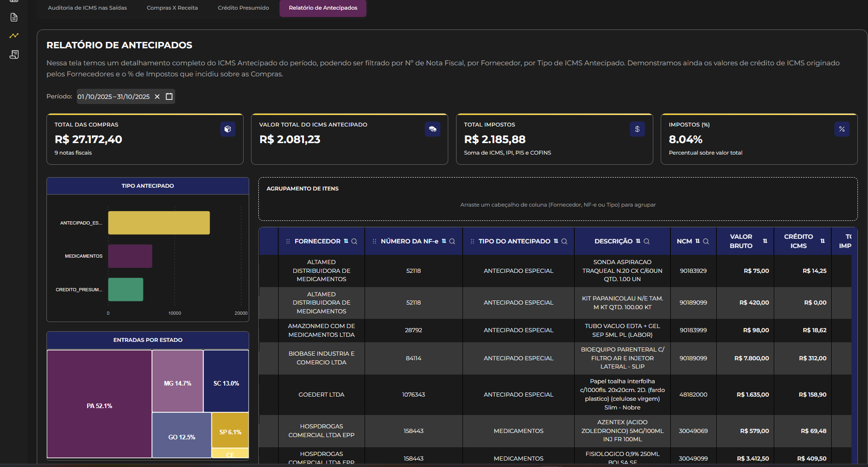This screenshot has height=467, width=868.
Task: Switch to Compras X Receita tab
Action: tap(172, 8)
